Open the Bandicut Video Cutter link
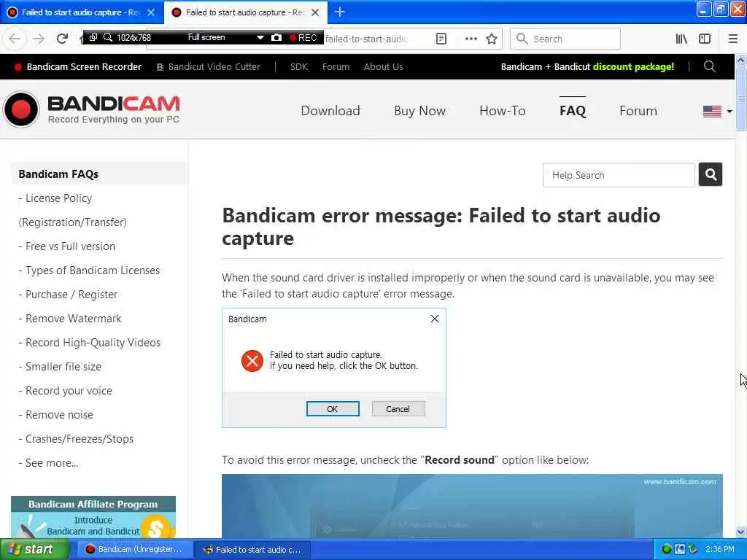This screenshot has width=747, height=560. click(209, 66)
